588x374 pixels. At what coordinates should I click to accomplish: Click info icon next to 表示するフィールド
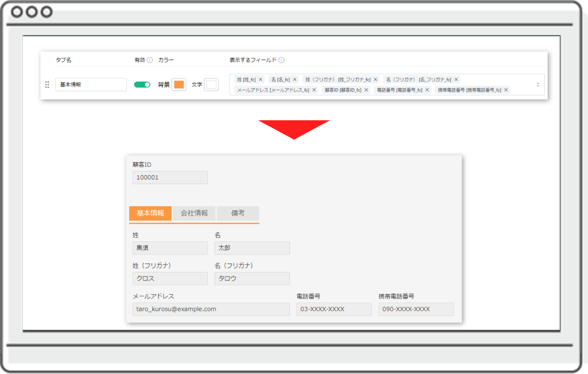282,60
